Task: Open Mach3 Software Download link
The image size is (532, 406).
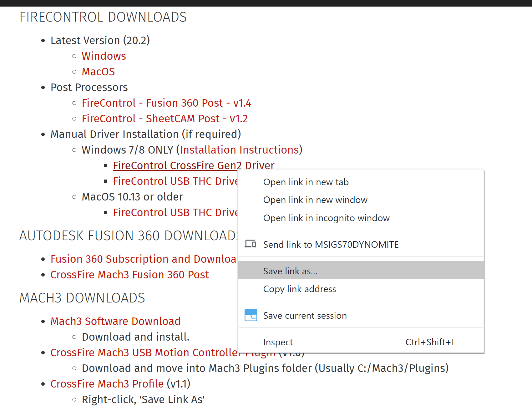Action: click(115, 321)
